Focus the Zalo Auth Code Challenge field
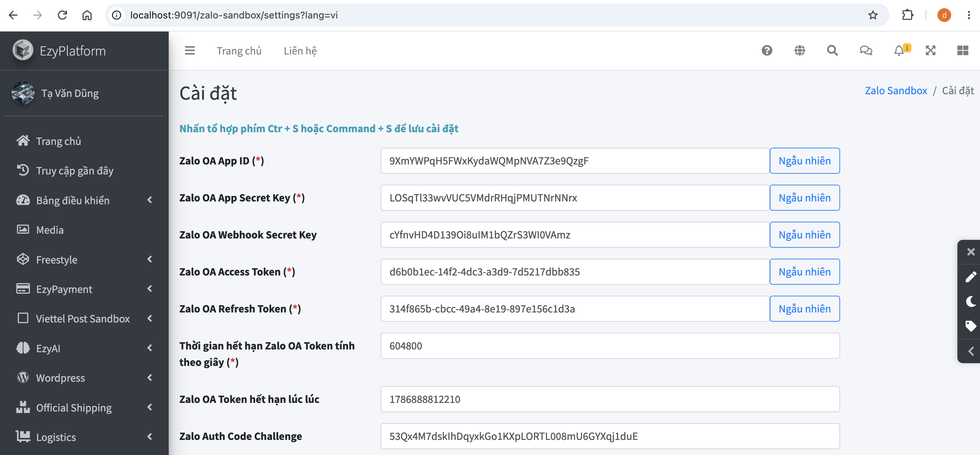The width and height of the screenshot is (980, 455). point(610,436)
